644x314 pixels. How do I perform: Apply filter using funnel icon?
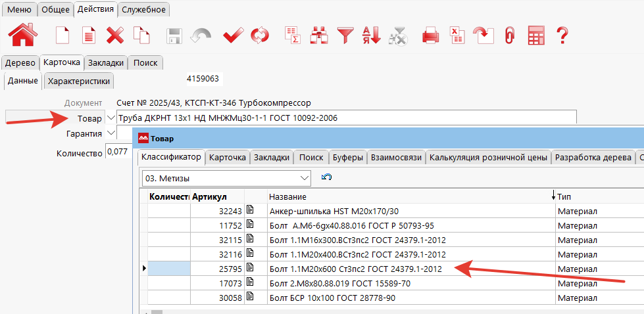(345, 35)
